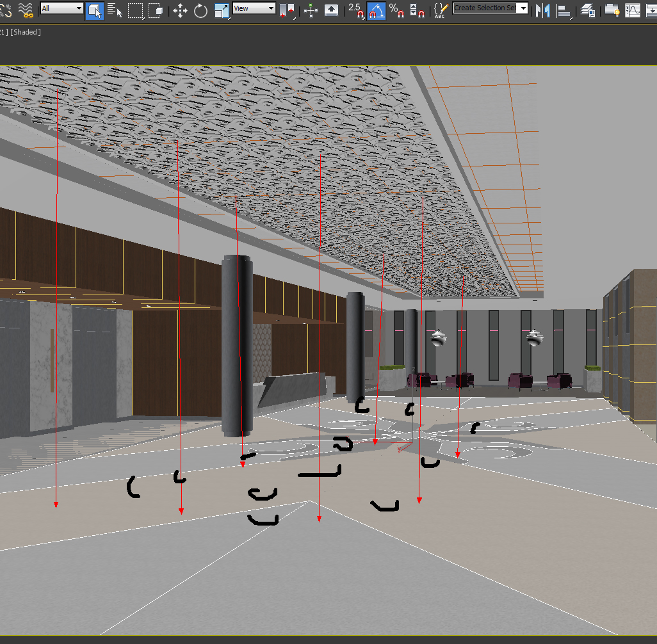Screen dimensions: 657x644
Task: Activate the Select and Rotate tool
Action: [200, 10]
